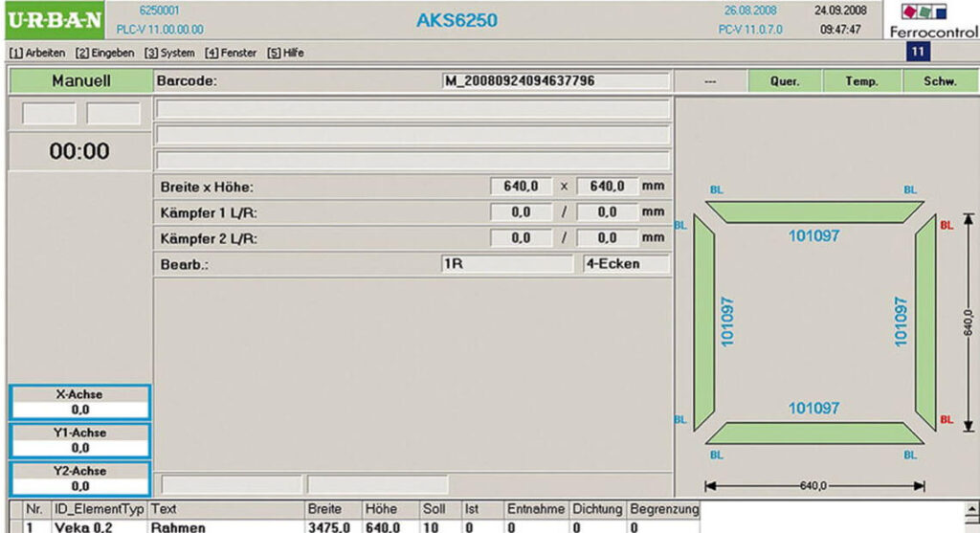Click the URBAN logo
The image size is (980, 533).
click(55, 20)
